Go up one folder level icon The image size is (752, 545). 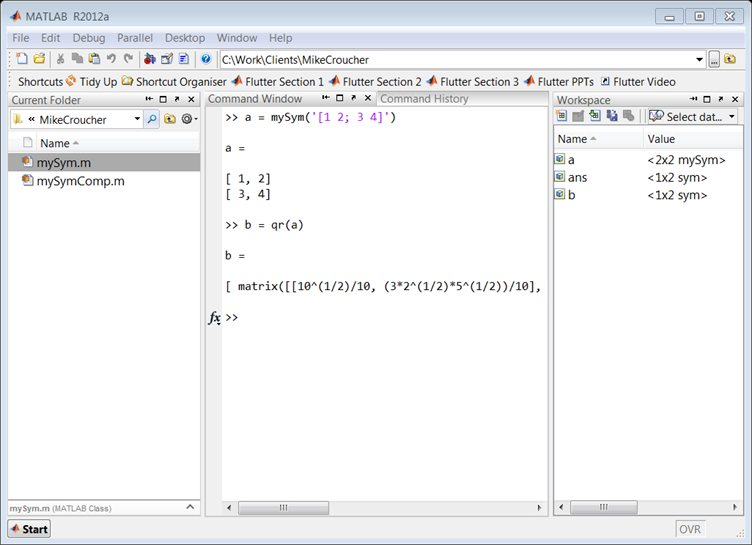(x=170, y=119)
